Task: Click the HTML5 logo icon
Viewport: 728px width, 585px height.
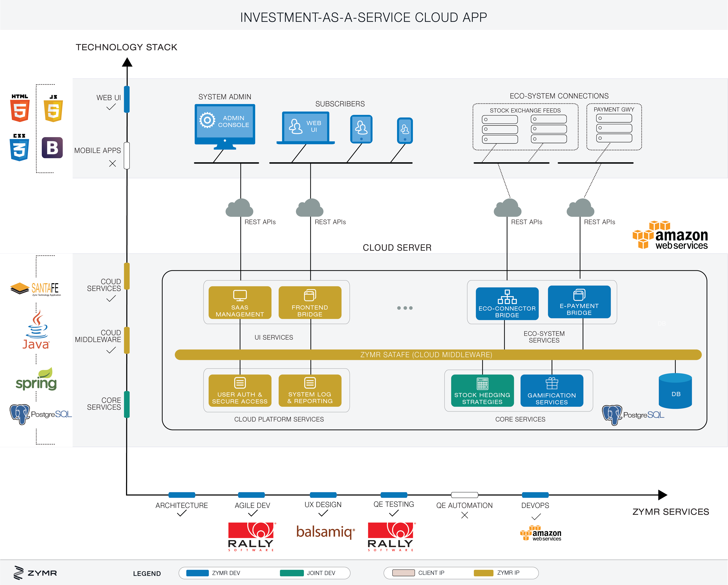Action: (20, 108)
